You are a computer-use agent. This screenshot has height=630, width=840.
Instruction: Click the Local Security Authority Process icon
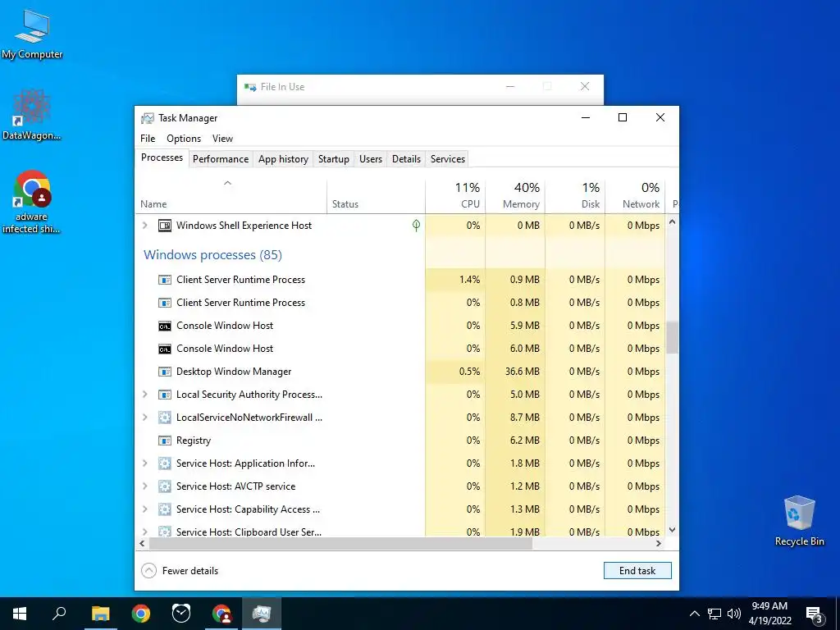(165, 395)
